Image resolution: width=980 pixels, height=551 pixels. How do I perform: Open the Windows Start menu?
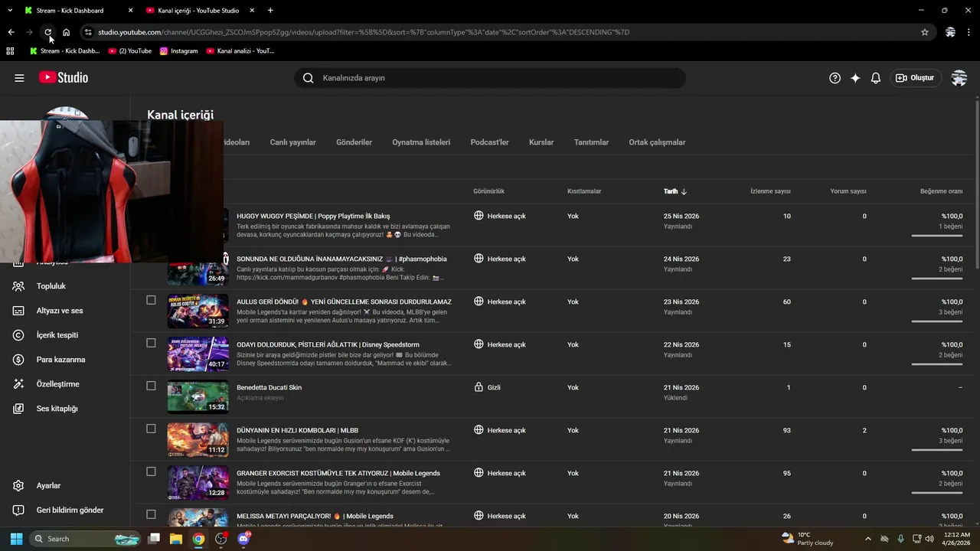pos(16,539)
